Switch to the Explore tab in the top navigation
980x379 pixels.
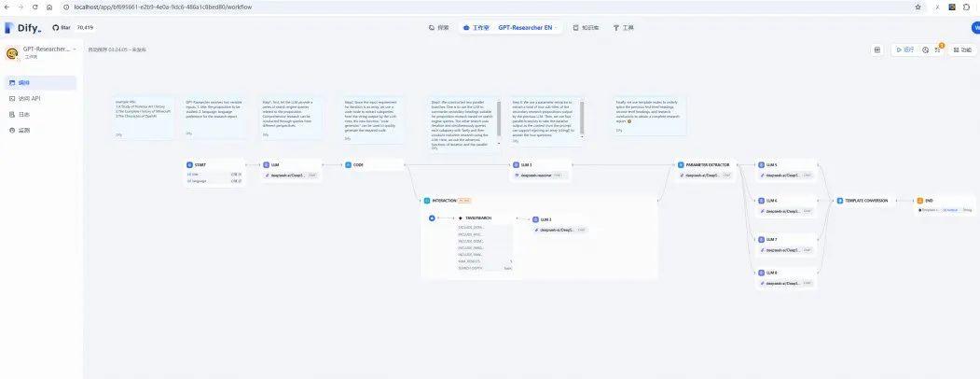click(x=439, y=27)
